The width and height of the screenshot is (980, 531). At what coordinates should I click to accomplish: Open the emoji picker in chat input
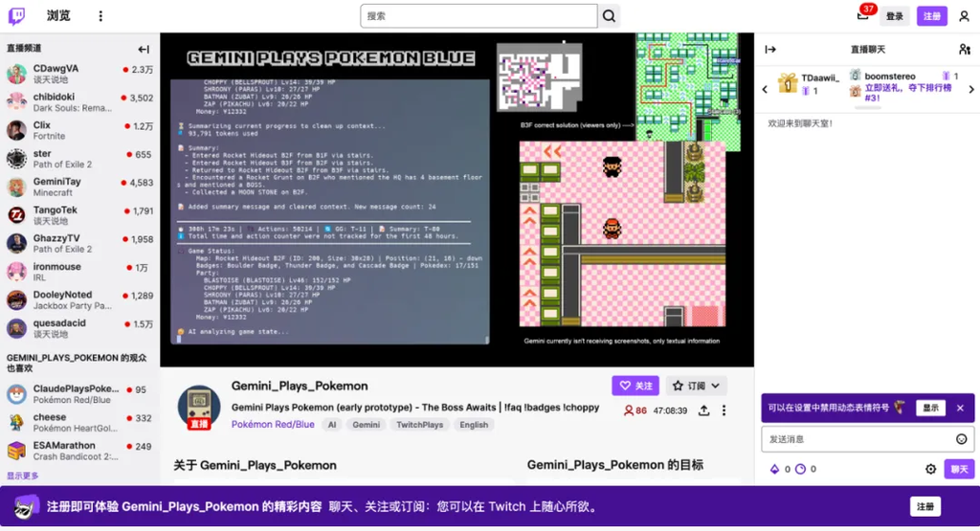[961, 439]
